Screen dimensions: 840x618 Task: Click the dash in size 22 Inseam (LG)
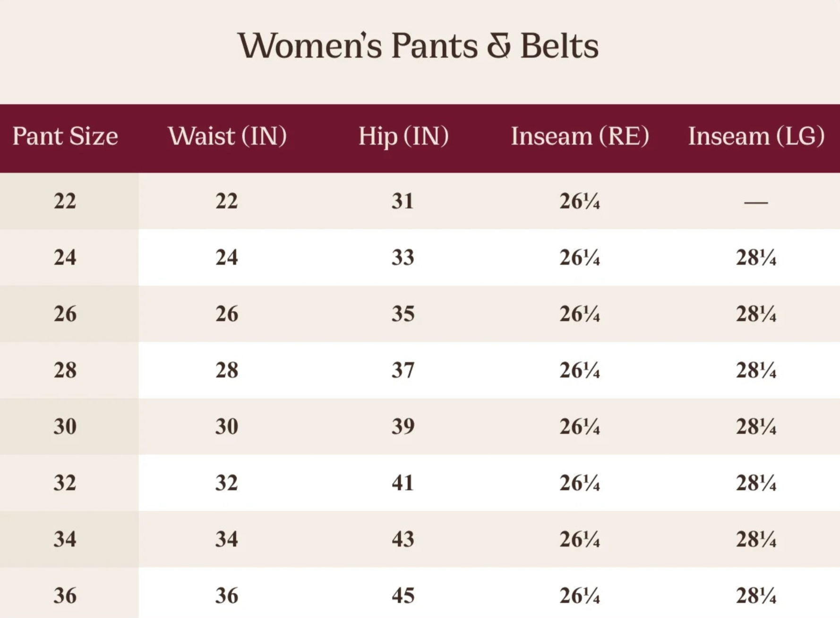(756, 202)
